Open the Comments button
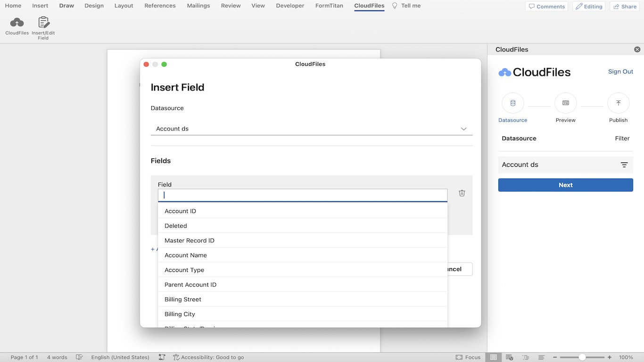Screen dimensions: 644x362 pos(546,7)
